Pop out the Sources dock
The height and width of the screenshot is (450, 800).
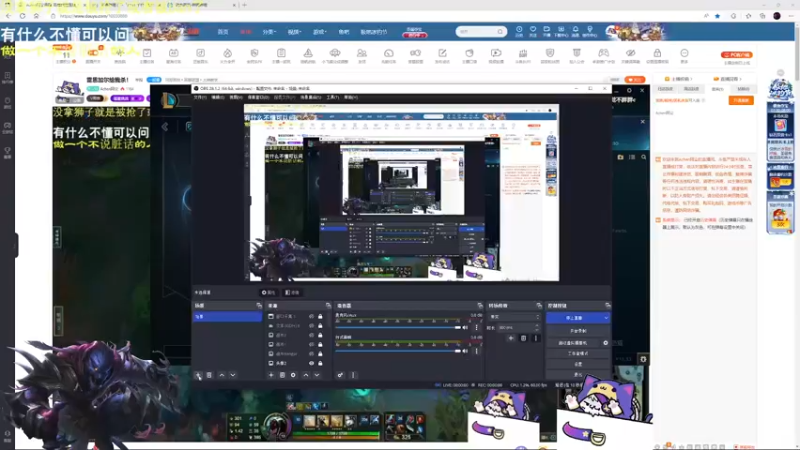coord(328,306)
